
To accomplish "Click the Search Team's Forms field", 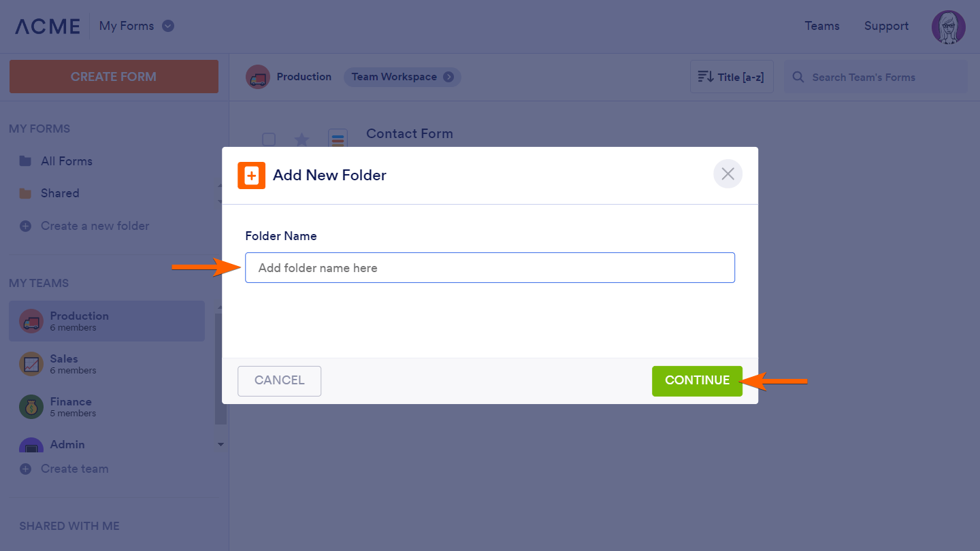I will tap(875, 77).
